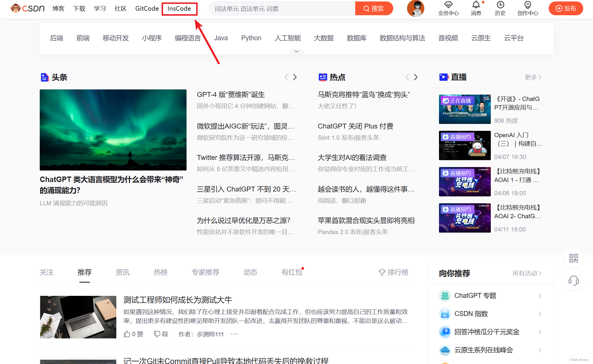This screenshot has height=364, width=593.
Task: Expand CSDN 指数 row chevron
Action: tap(540, 314)
